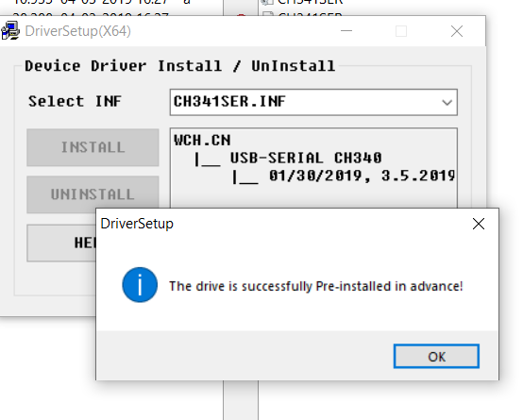Confirm the message with OK
This screenshot has height=420, width=523.
(x=436, y=357)
